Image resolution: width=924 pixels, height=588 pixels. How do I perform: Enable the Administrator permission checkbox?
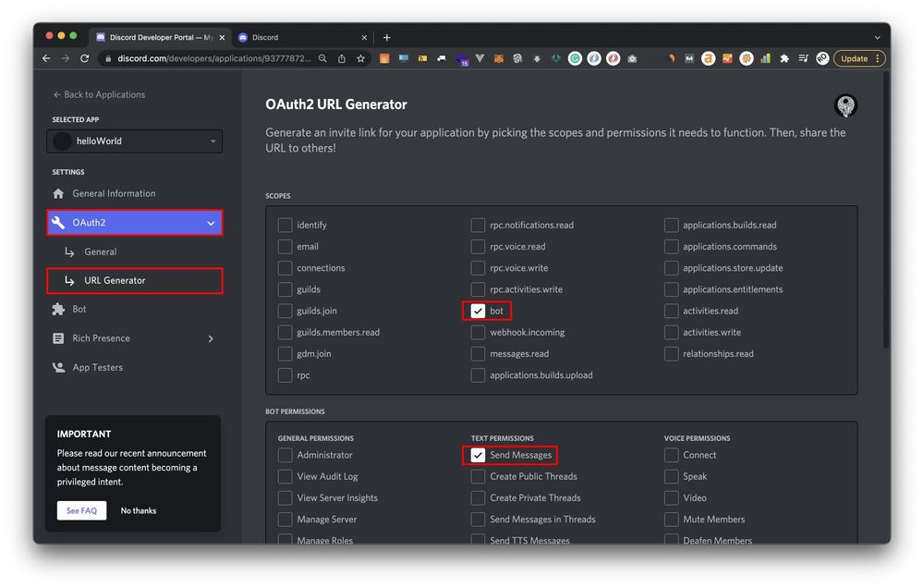pos(286,455)
